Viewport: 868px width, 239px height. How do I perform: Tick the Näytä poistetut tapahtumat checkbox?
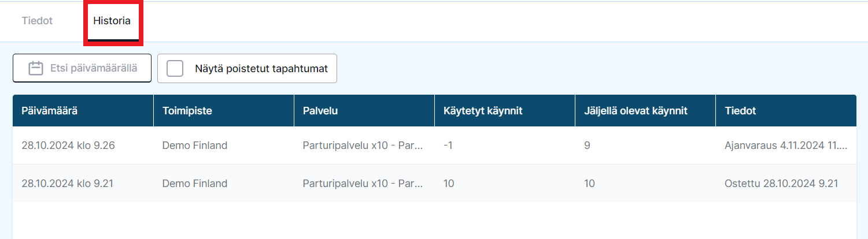pyautogui.click(x=175, y=69)
